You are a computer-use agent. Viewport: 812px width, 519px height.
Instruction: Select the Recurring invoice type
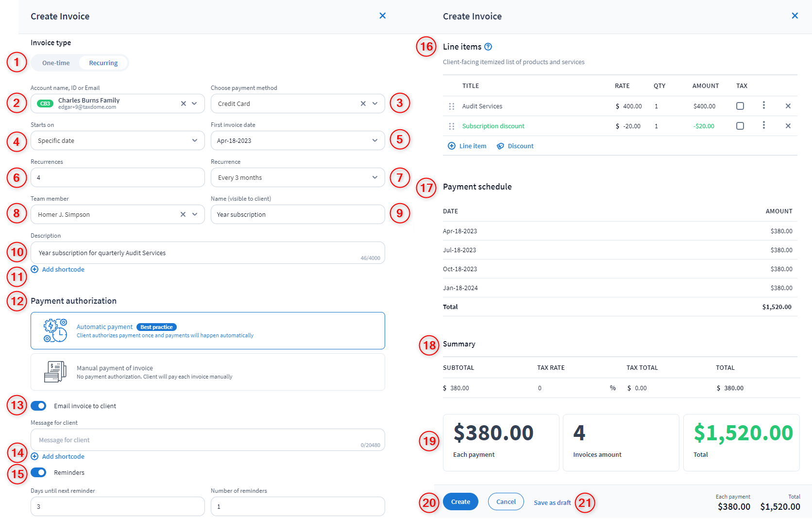(x=103, y=62)
